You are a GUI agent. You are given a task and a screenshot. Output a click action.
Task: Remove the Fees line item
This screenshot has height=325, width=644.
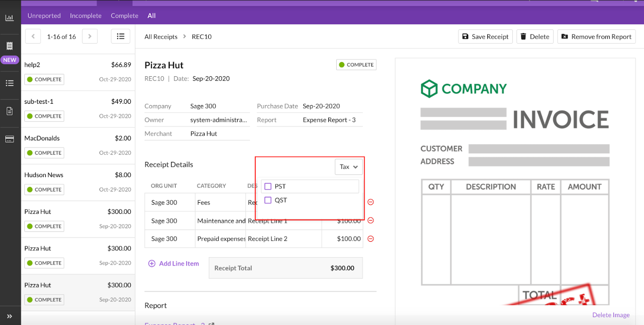coord(371,202)
